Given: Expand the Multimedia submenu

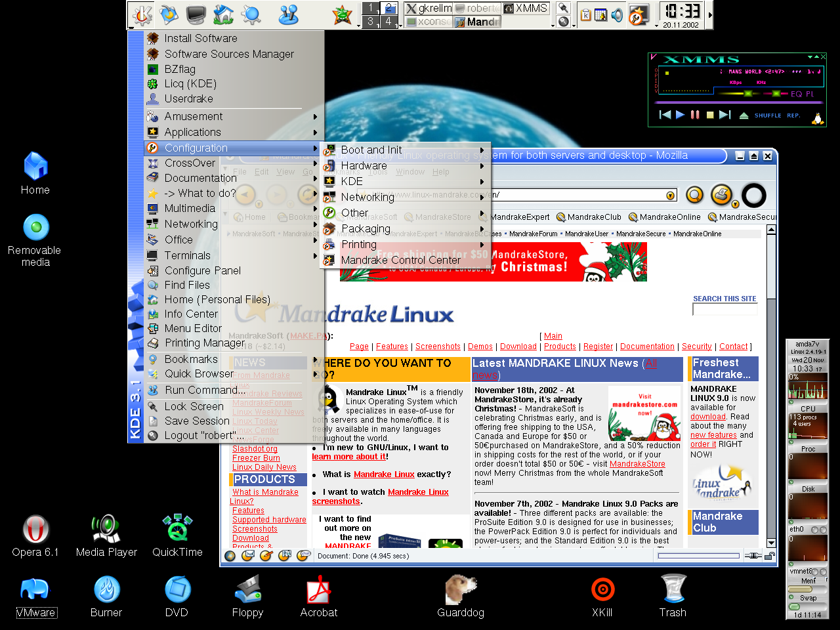Looking at the screenshot, I should point(234,208).
